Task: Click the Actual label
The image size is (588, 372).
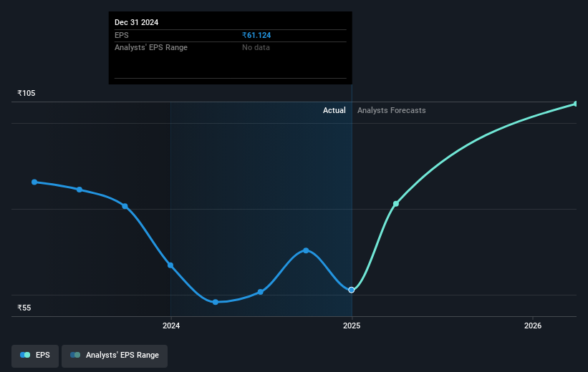Action: (x=334, y=110)
